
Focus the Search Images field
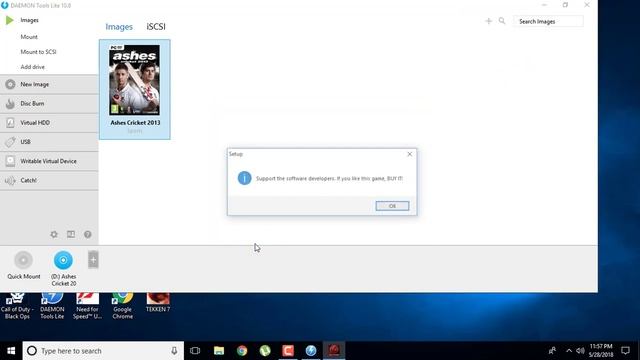pos(548,21)
